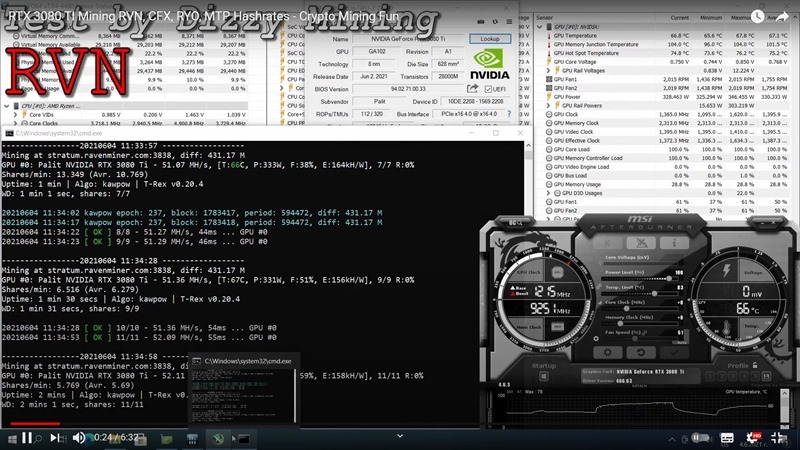Toggle the autoplay switch
The width and height of the screenshot is (800, 450).
700,438
